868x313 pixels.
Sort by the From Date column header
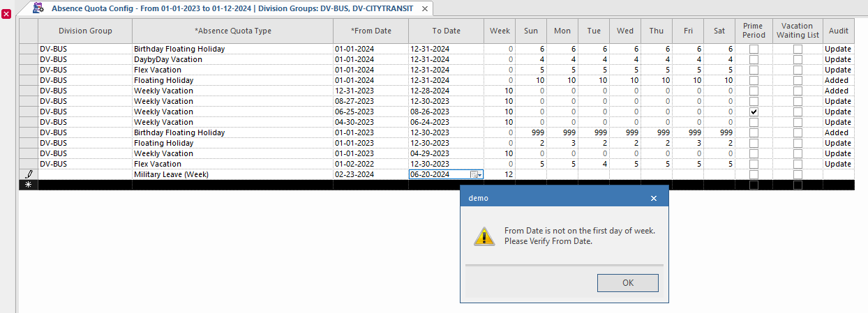[x=371, y=31]
